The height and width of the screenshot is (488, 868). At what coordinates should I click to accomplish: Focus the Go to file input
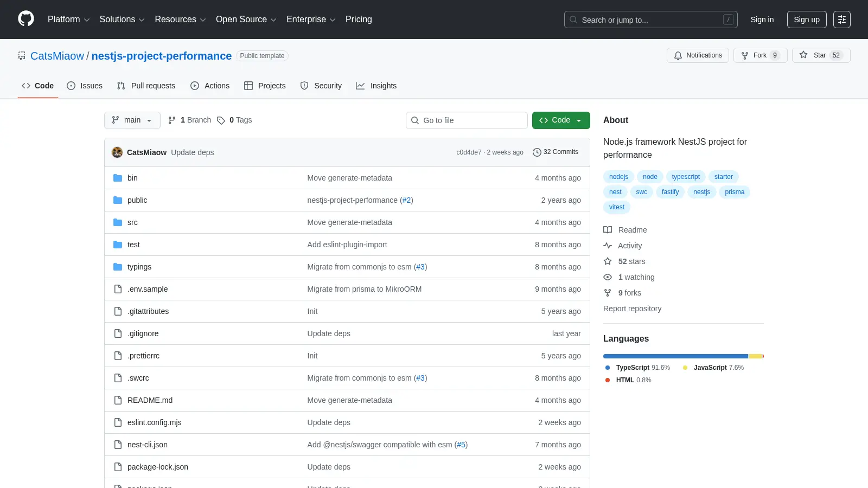[x=467, y=120]
